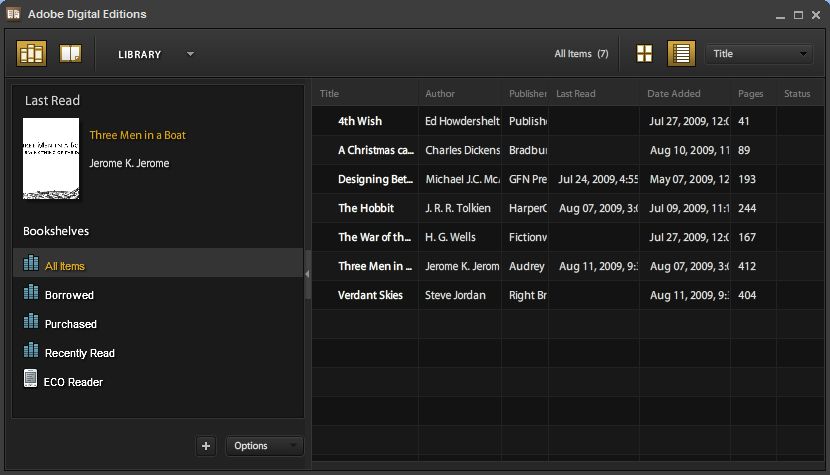Sort by Author column header

coord(460,94)
